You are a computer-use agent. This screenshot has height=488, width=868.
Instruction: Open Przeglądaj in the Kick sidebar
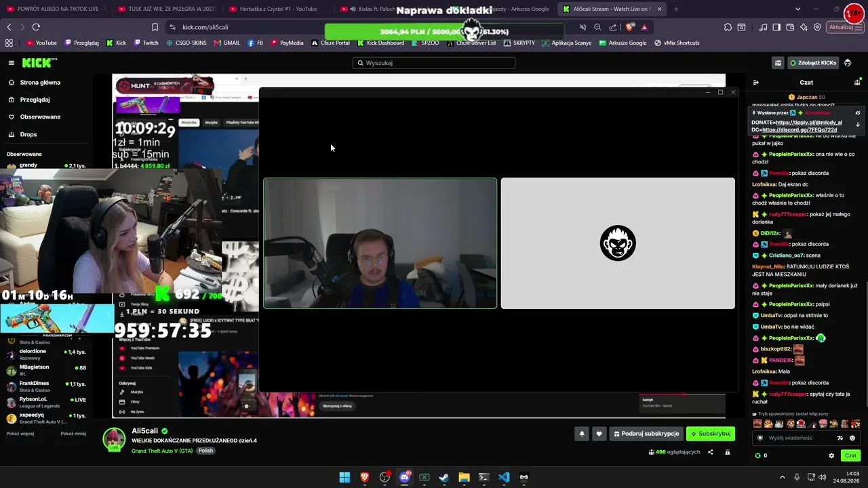tap(35, 100)
